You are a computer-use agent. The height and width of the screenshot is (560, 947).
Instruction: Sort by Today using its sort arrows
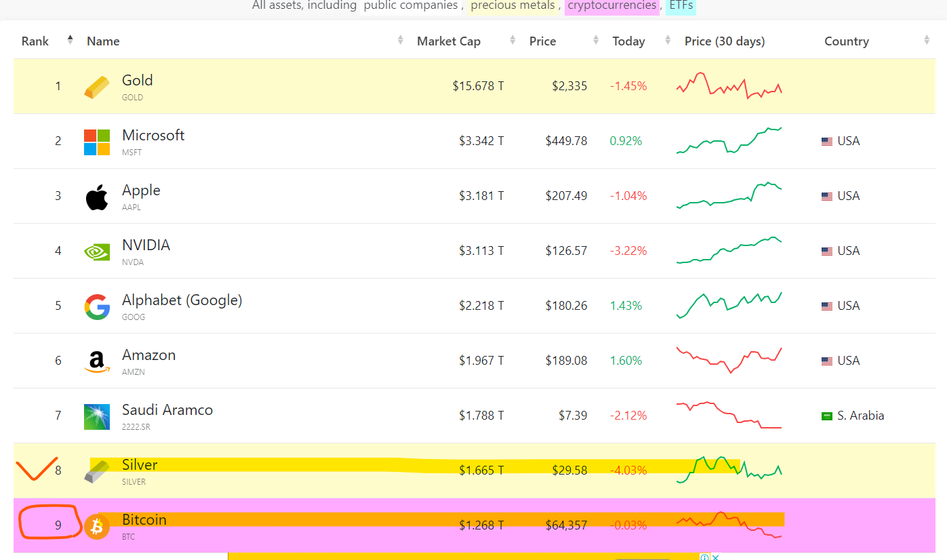668,41
